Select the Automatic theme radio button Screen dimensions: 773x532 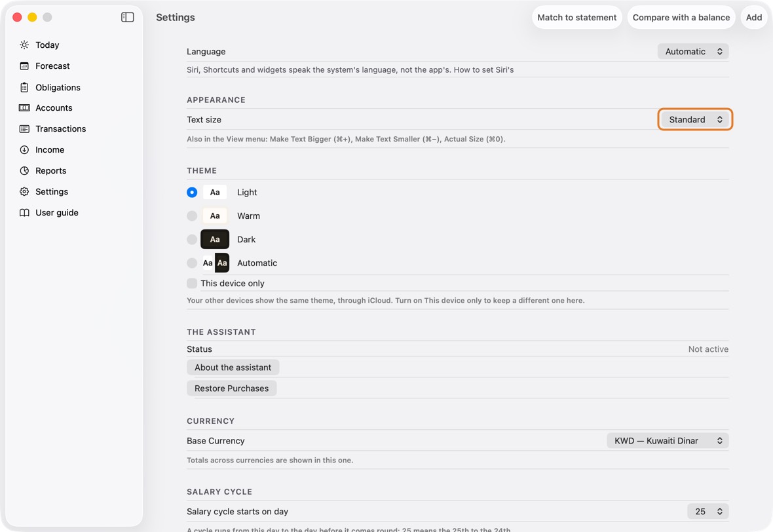click(x=192, y=263)
